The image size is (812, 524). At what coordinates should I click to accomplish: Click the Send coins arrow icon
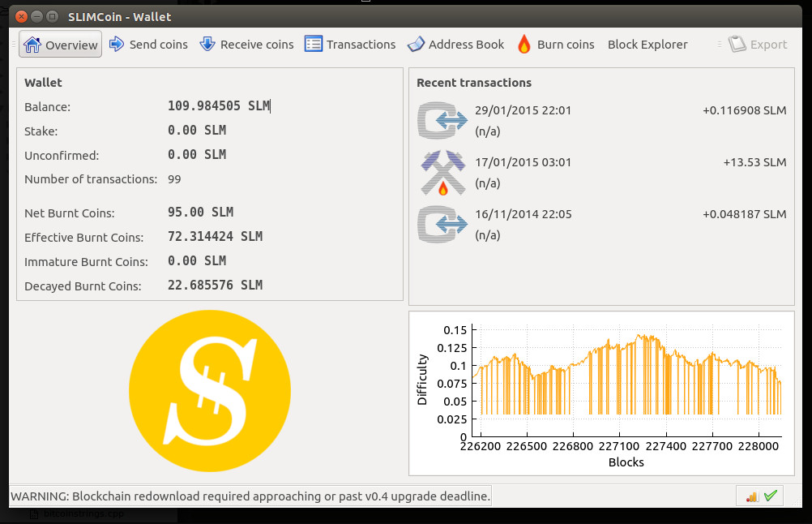[x=117, y=44]
